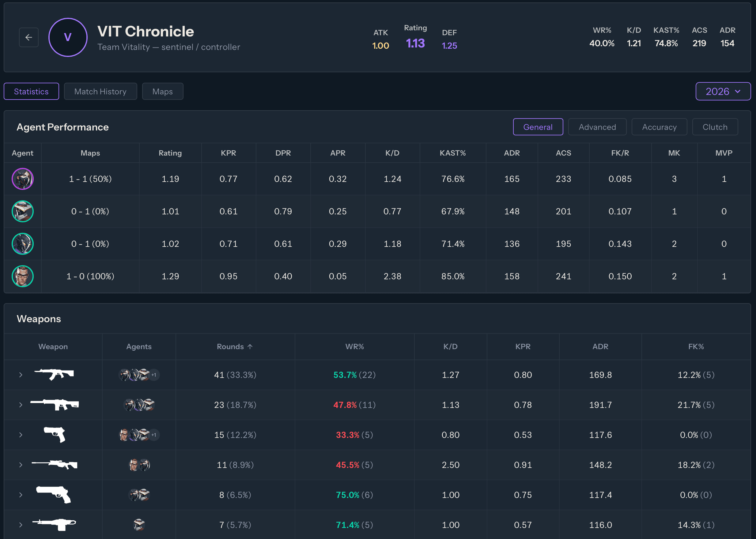The image size is (756, 539).
Task: Open the Maps tab
Action: point(162,91)
